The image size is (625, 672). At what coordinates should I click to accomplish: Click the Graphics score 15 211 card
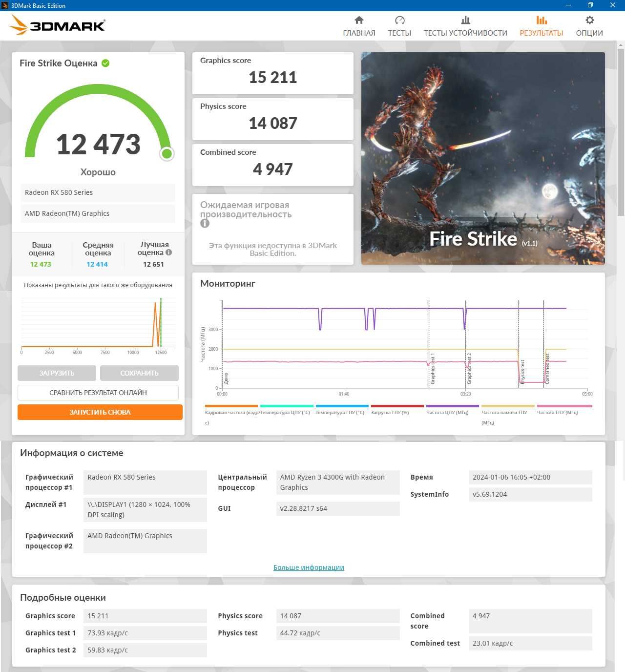coord(273,73)
